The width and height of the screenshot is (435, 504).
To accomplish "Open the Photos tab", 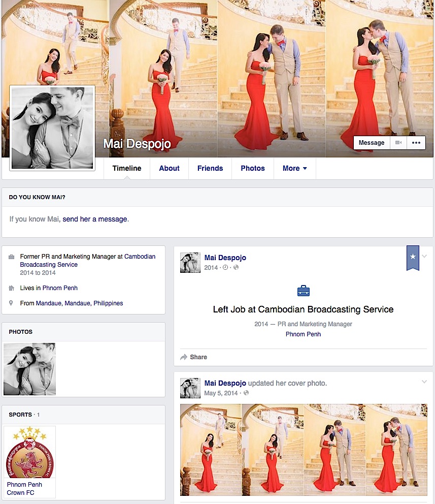I will 253,168.
